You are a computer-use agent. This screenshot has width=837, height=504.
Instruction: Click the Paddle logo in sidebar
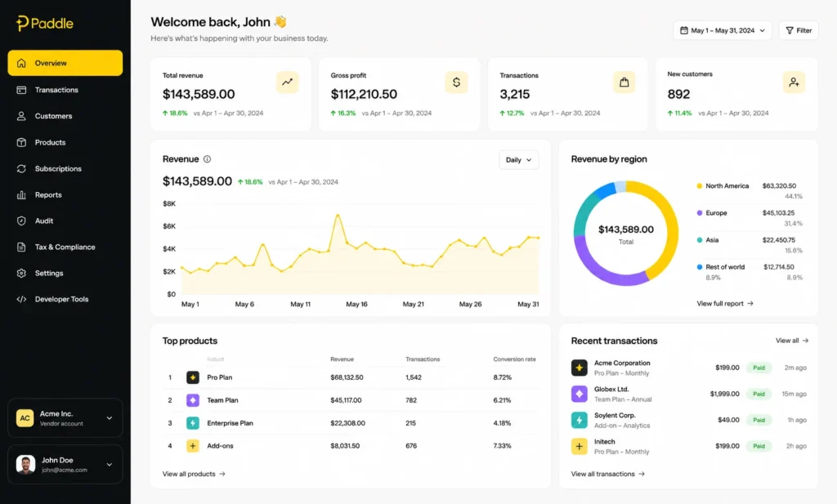(x=45, y=23)
